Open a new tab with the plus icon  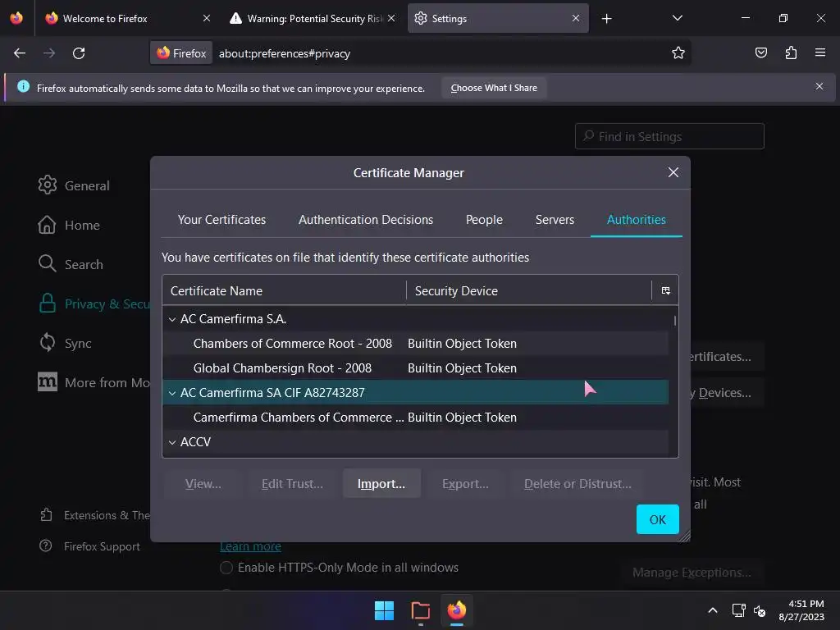pos(606,19)
